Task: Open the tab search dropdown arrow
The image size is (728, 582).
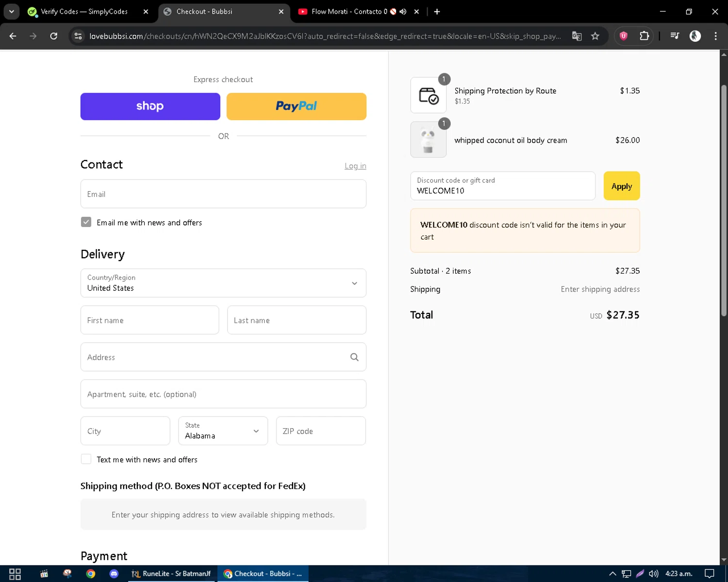Action: click(12, 12)
